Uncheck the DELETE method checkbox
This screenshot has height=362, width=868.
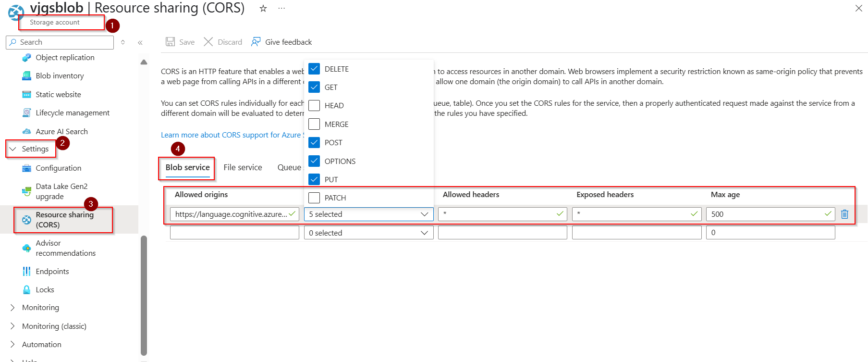[x=314, y=69]
